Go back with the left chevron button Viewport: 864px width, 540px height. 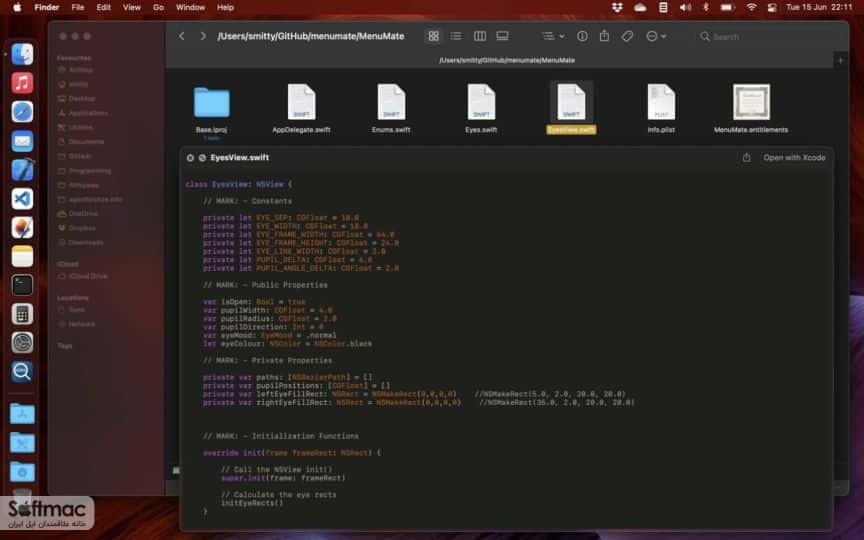click(181, 36)
